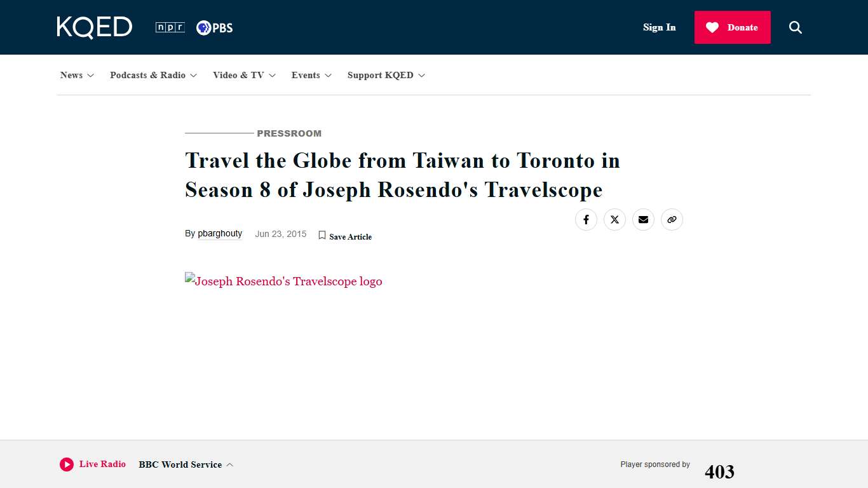
Task: Open the search function
Action: 795,27
